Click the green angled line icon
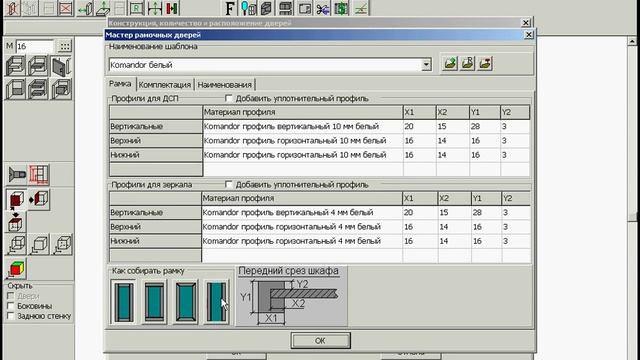640x360 pixels. 360,8
